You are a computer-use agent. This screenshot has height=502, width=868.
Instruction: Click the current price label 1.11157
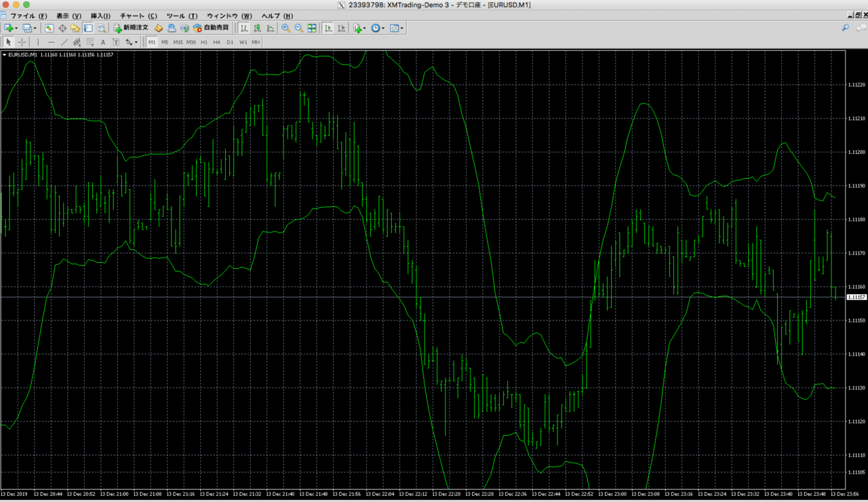(x=857, y=297)
